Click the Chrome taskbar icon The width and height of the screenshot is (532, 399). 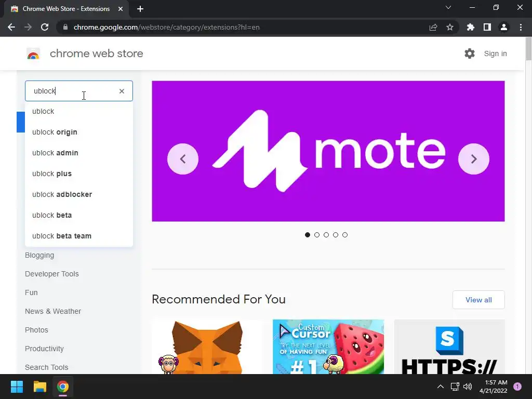point(62,387)
